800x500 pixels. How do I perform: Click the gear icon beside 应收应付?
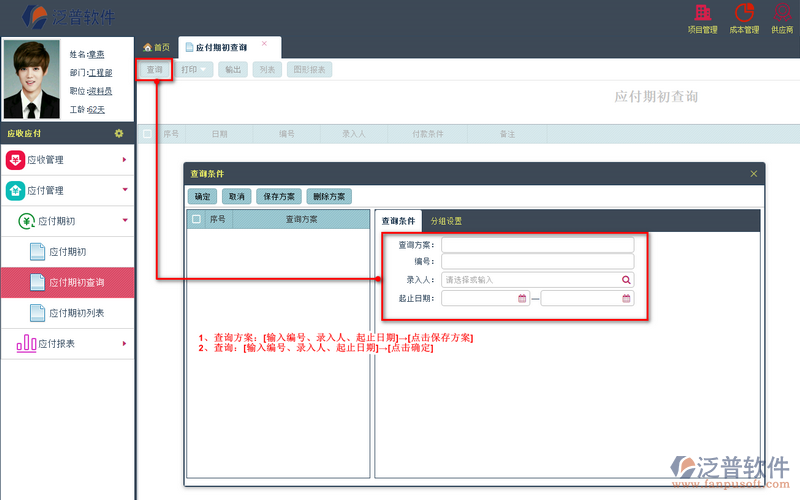point(119,133)
